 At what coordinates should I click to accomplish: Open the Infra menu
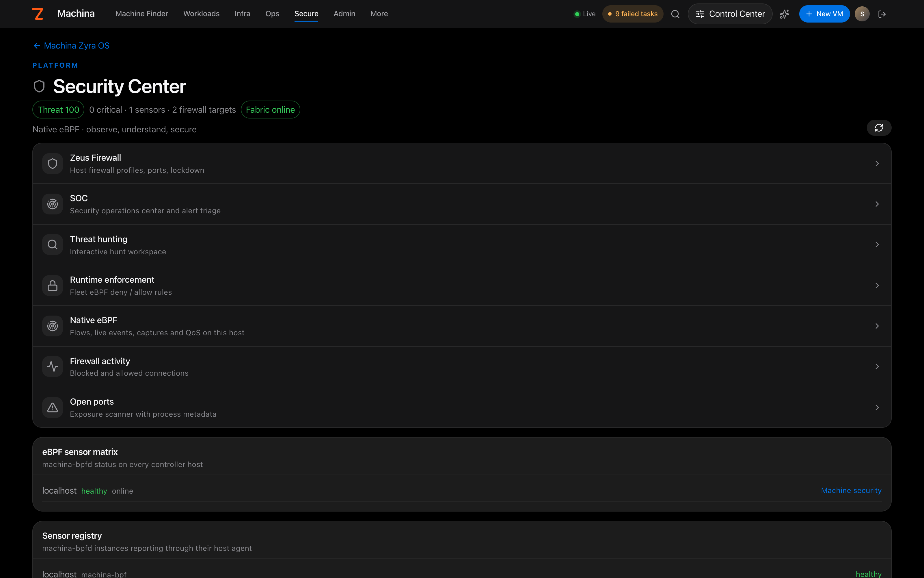pyautogui.click(x=243, y=14)
